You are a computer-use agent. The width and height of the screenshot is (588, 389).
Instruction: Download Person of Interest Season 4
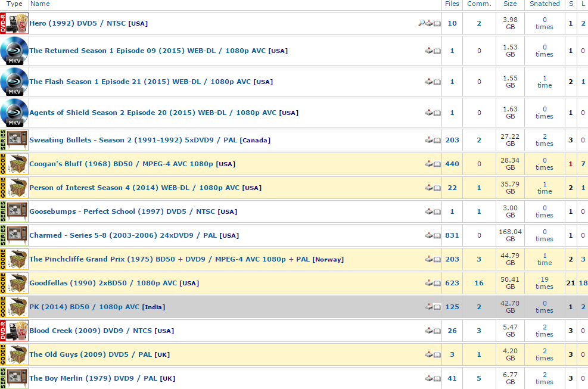429,188
